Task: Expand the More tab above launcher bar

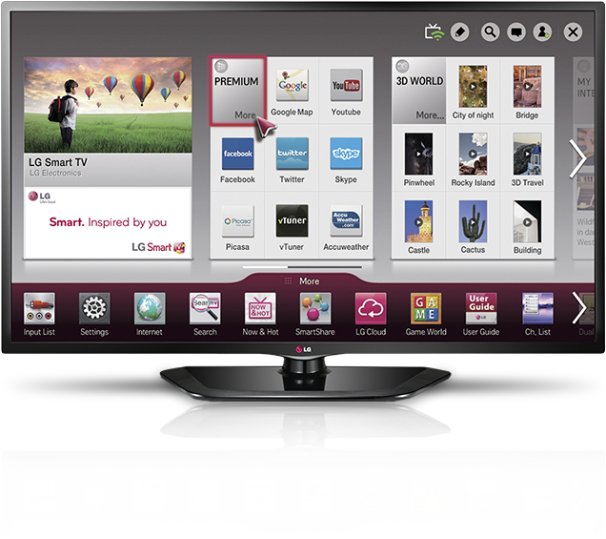Action: [303, 281]
